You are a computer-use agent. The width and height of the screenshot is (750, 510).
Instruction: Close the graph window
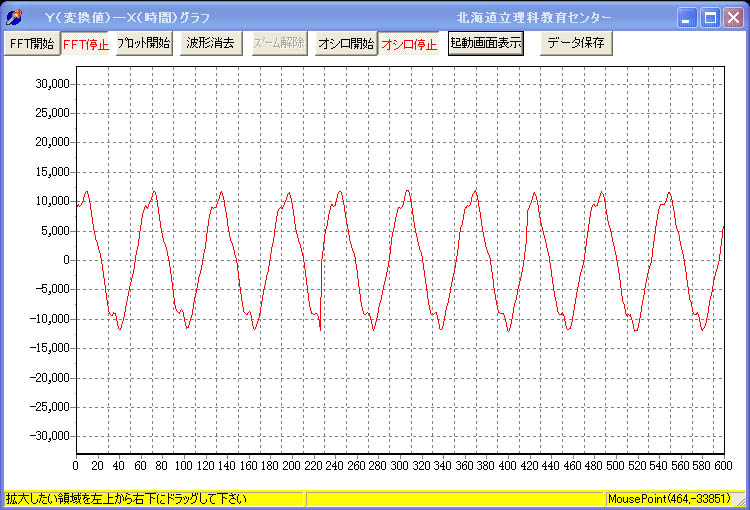pyautogui.click(x=733, y=18)
